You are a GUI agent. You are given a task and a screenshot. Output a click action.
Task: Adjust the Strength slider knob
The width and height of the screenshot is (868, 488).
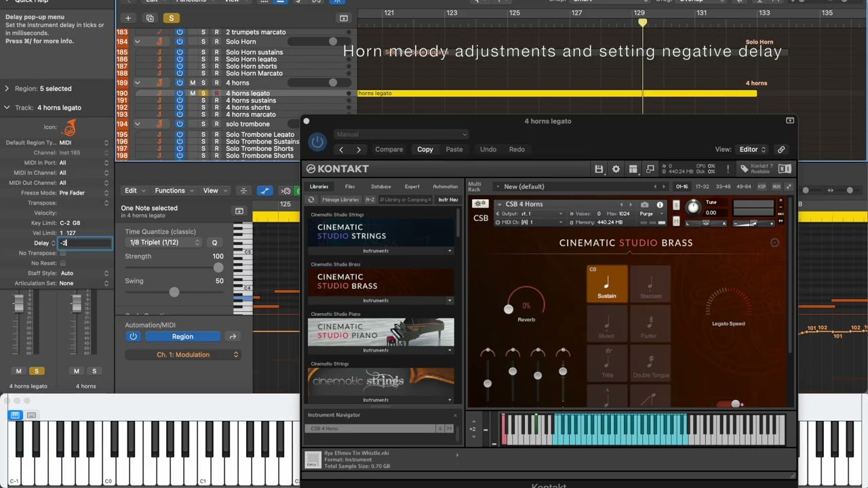(x=218, y=267)
